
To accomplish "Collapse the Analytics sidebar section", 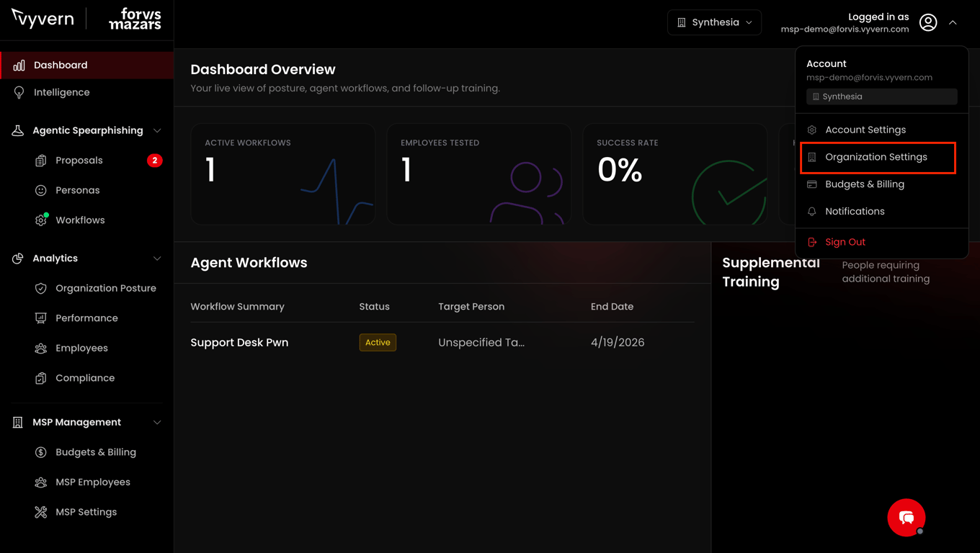I will point(157,258).
